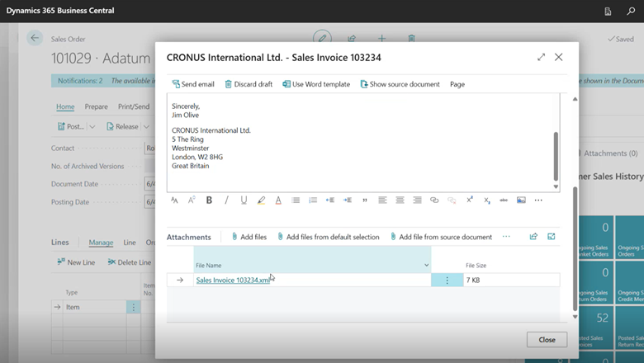This screenshot has width=644, height=363.
Task: Center align the email text
Action: tap(400, 200)
